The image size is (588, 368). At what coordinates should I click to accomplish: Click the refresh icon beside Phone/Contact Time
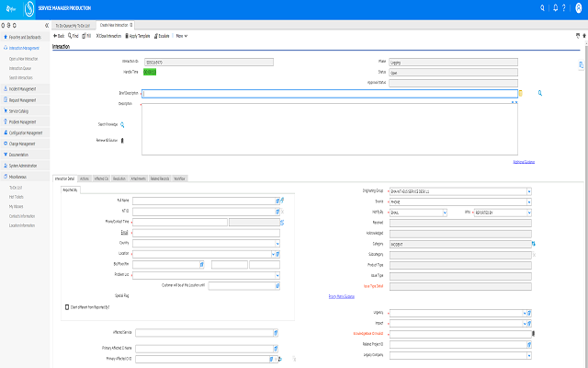282,223
